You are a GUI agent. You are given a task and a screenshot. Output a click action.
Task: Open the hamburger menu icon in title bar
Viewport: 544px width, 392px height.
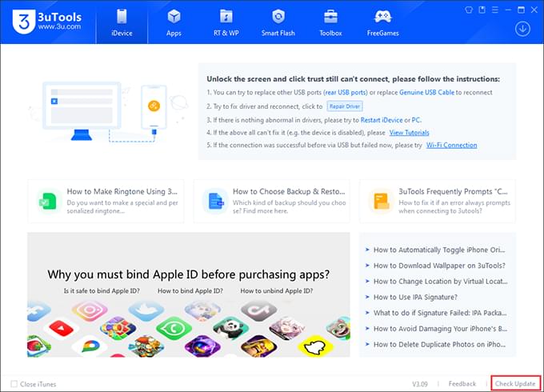[495, 10]
